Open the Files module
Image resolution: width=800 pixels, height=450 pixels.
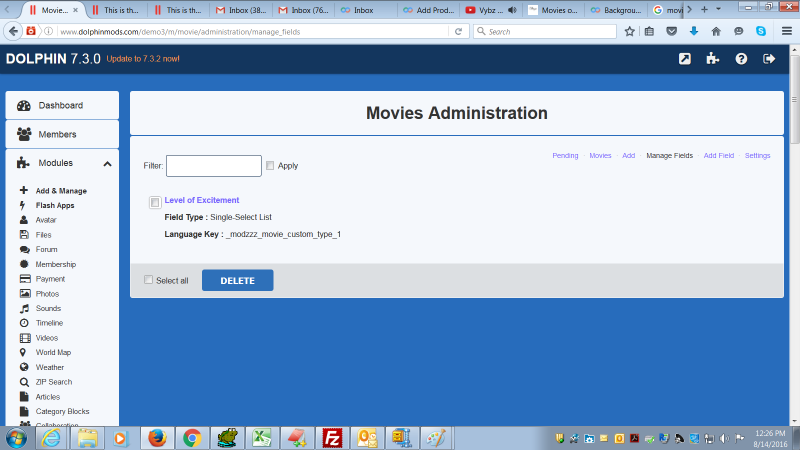43,235
